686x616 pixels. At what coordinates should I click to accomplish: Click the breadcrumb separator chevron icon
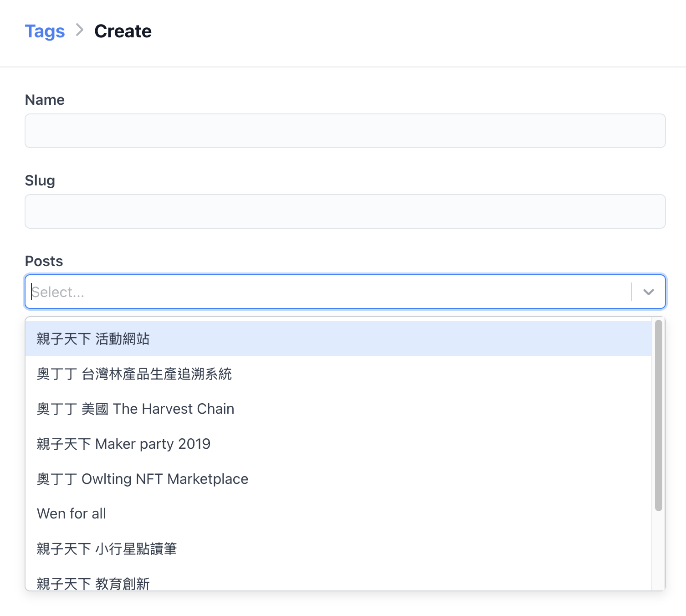pyautogui.click(x=80, y=30)
